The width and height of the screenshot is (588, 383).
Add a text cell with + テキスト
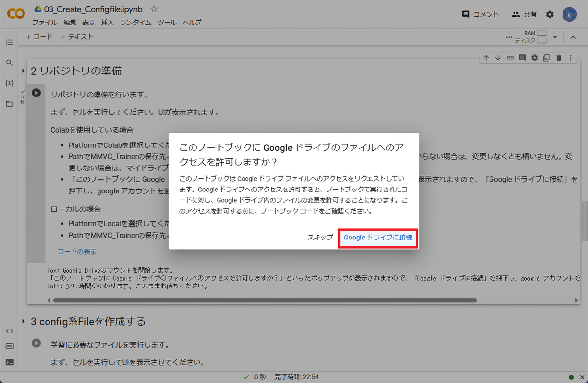coord(77,37)
